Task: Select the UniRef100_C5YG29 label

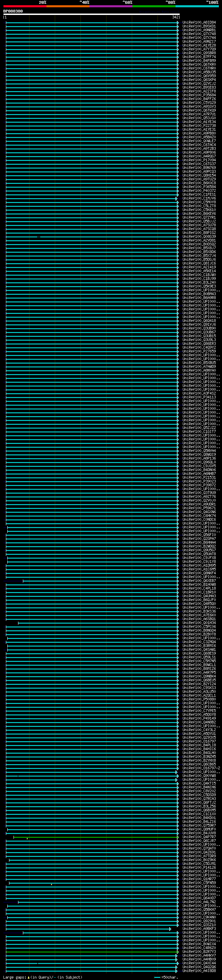Action: (199, 103)
